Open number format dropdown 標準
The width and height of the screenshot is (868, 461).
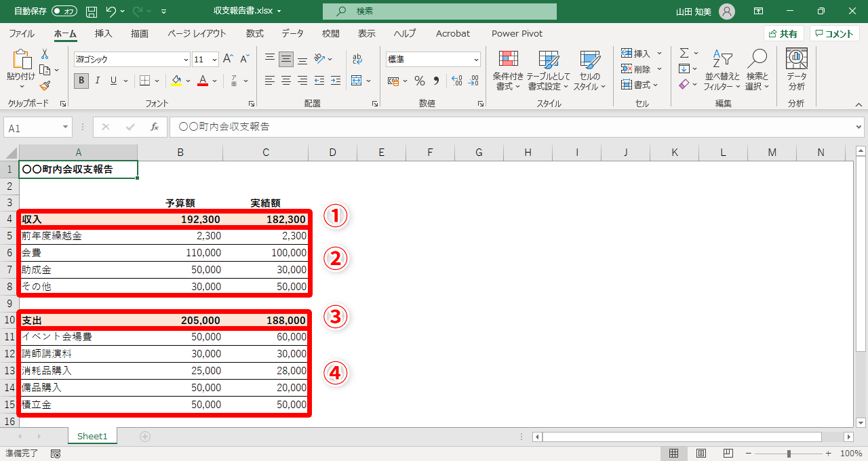(x=476, y=60)
